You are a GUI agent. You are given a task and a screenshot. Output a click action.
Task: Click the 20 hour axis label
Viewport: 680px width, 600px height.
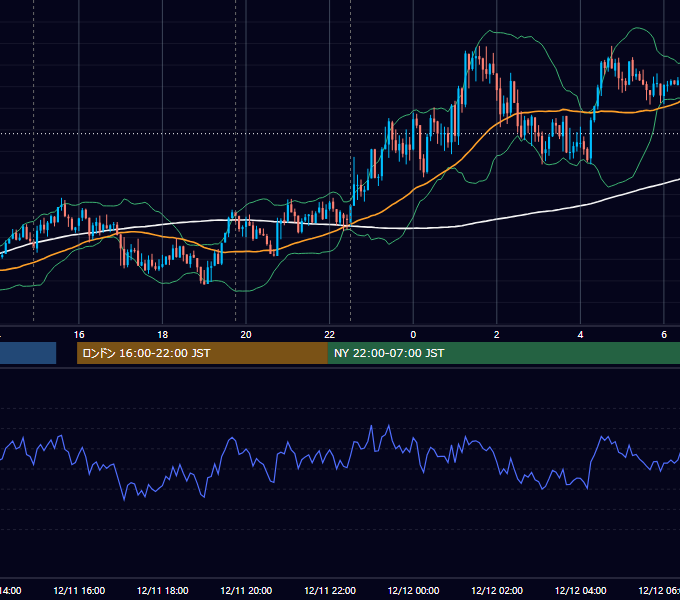click(x=246, y=335)
